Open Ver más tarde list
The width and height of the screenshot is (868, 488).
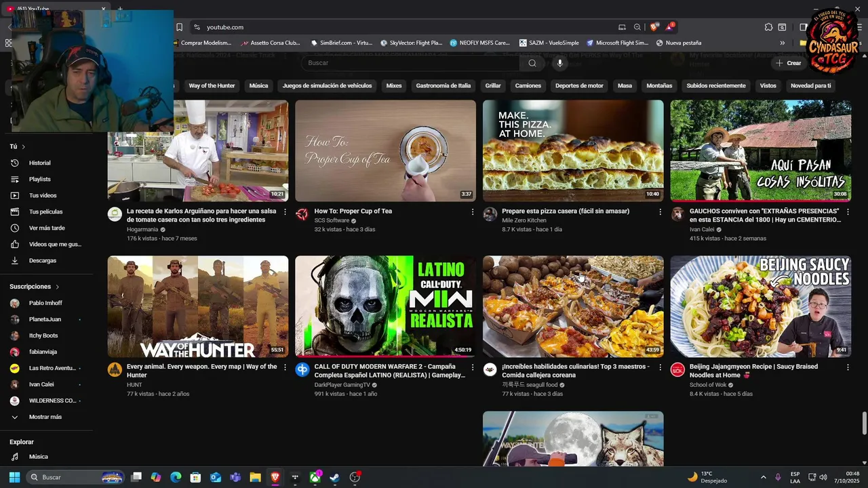click(x=47, y=228)
